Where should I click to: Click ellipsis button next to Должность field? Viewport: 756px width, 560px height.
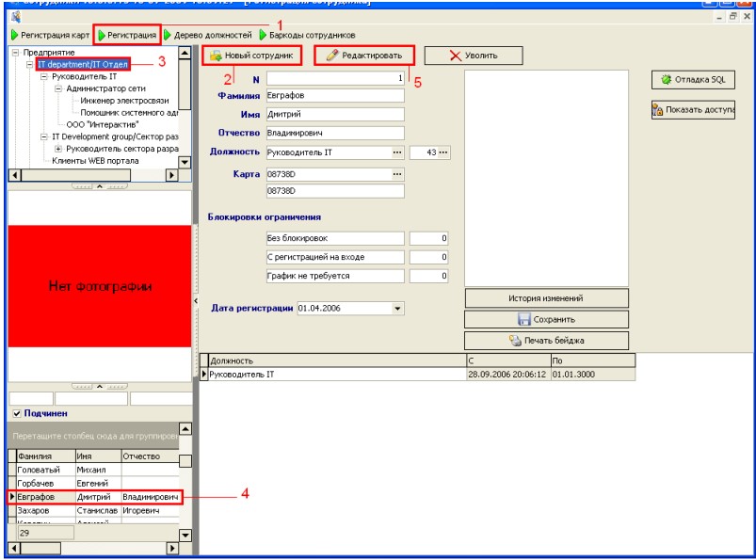coord(396,152)
